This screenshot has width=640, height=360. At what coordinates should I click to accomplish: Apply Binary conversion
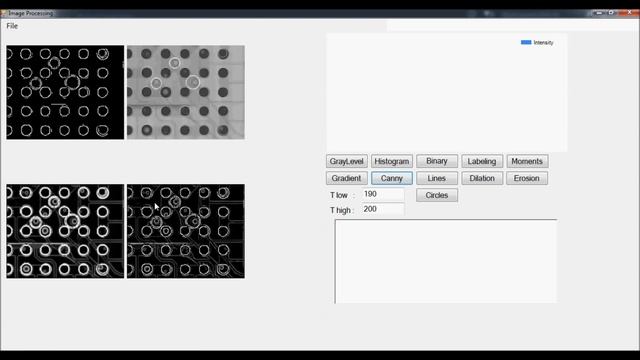point(437,161)
